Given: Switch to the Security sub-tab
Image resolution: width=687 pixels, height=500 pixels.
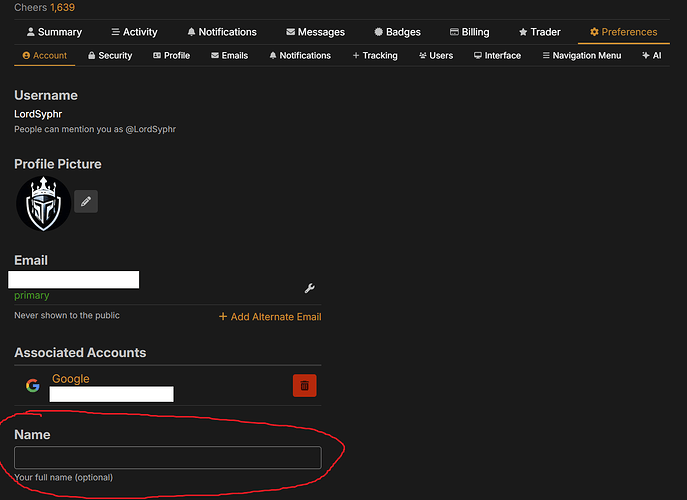Looking at the screenshot, I should [110, 56].
